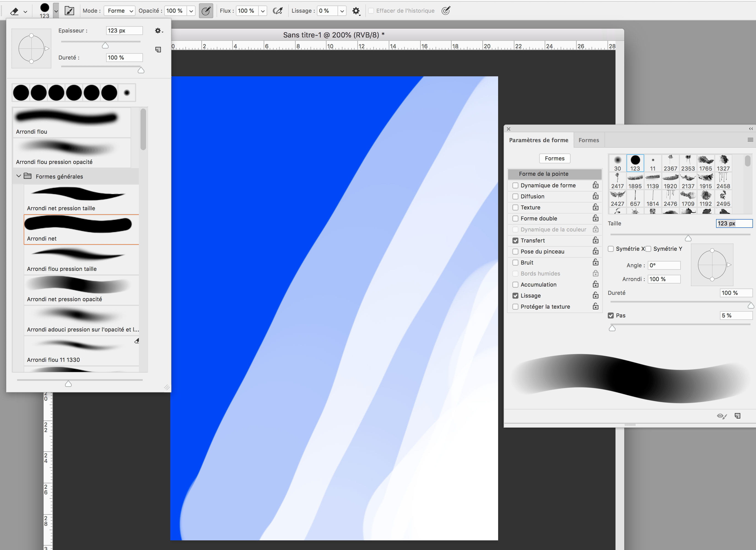Choose Arrondi flou pression opacité brush
This screenshot has width=756, height=550.
click(72, 153)
